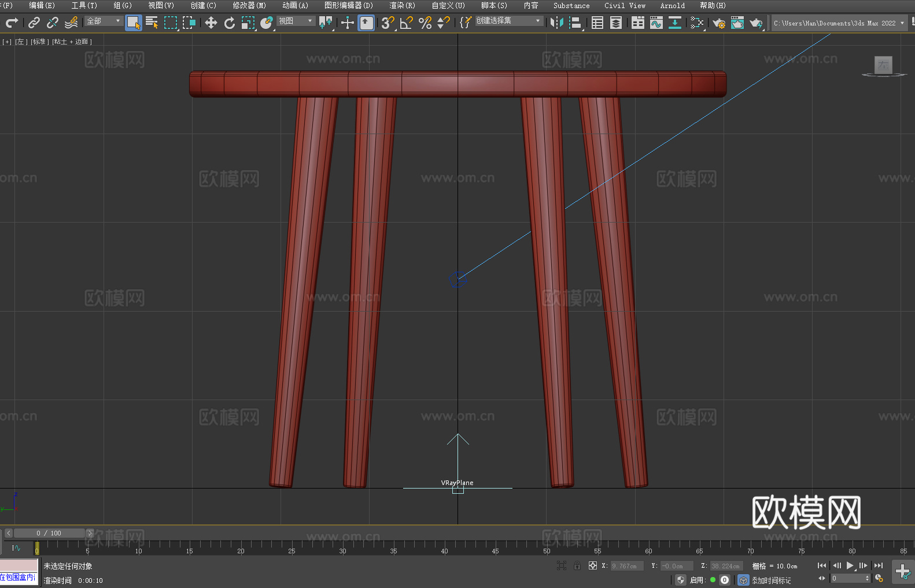The image size is (915, 588).
Task: Open the 渲染(R) menu
Action: point(402,5)
